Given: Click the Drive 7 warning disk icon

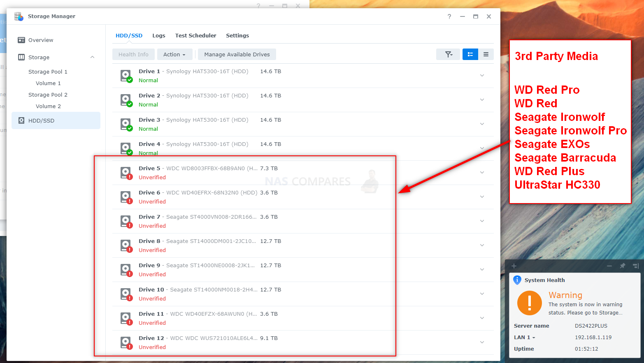Looking at the screenshot, I should (x=126, y=222).
